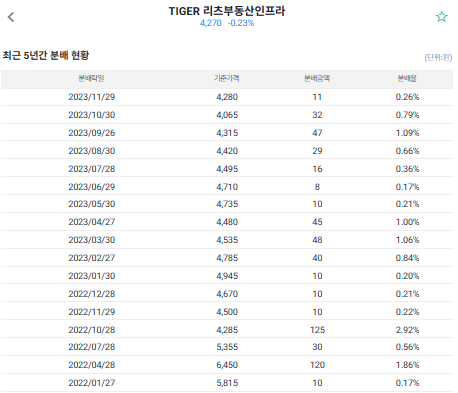Viewport: 458px width, 393px height.
Task: Select the 2023/05/30 date cell
Action: 92,204
